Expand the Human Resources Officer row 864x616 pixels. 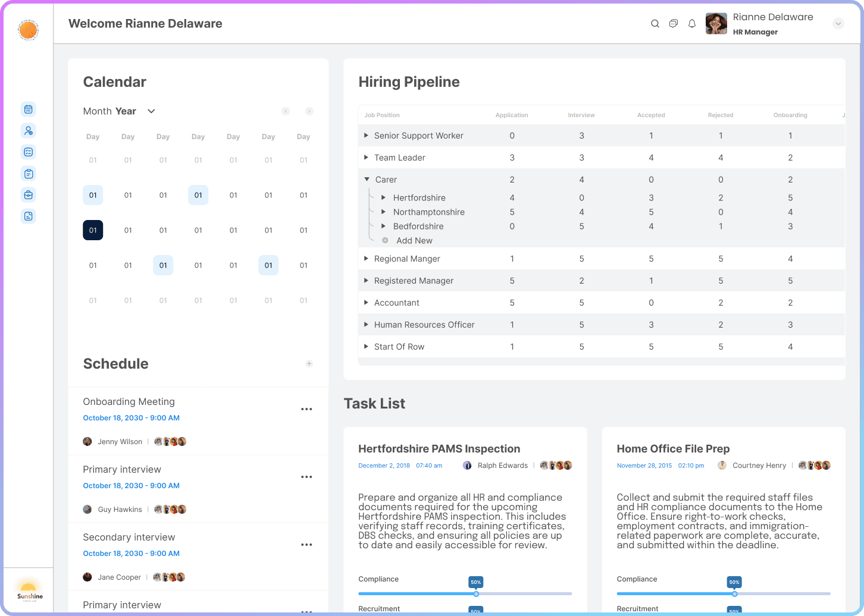point(366,325)
